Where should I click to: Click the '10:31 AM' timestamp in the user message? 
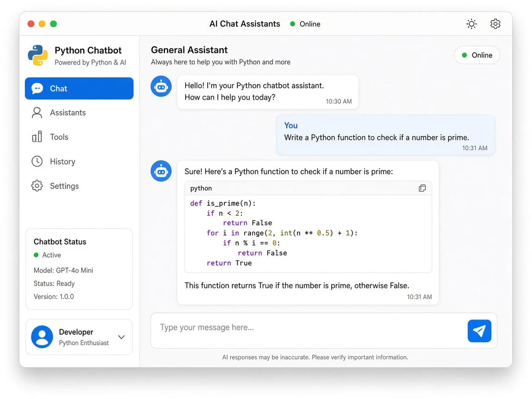(475, 148)
